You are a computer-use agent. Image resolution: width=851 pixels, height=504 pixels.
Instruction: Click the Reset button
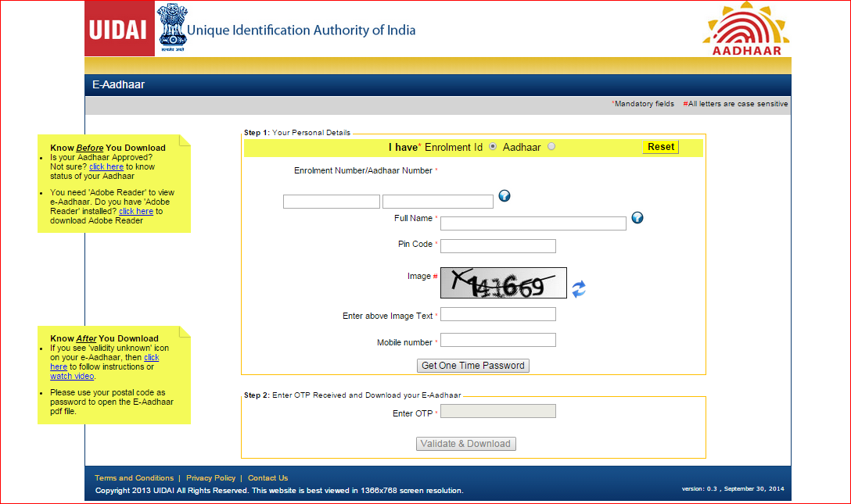tap(660, 147)
